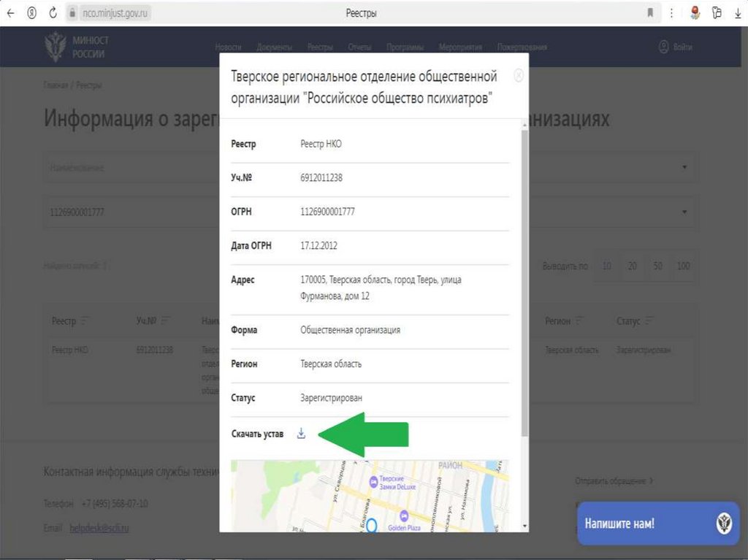Click the Главная breadcrumb link
This screenshot has height=560, width=748.
(56, 85)
